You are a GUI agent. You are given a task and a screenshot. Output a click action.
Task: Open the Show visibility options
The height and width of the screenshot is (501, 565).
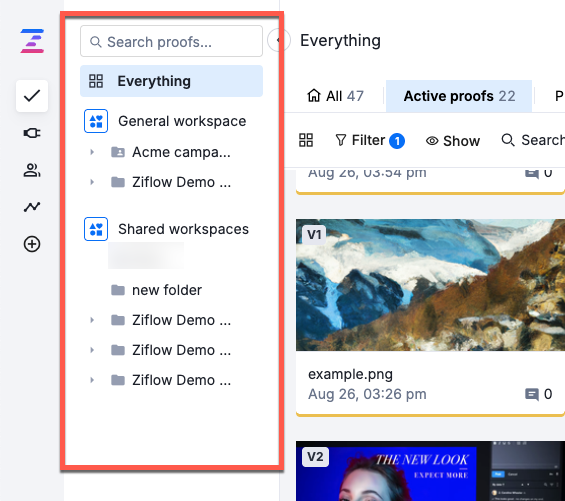[453, 141]
